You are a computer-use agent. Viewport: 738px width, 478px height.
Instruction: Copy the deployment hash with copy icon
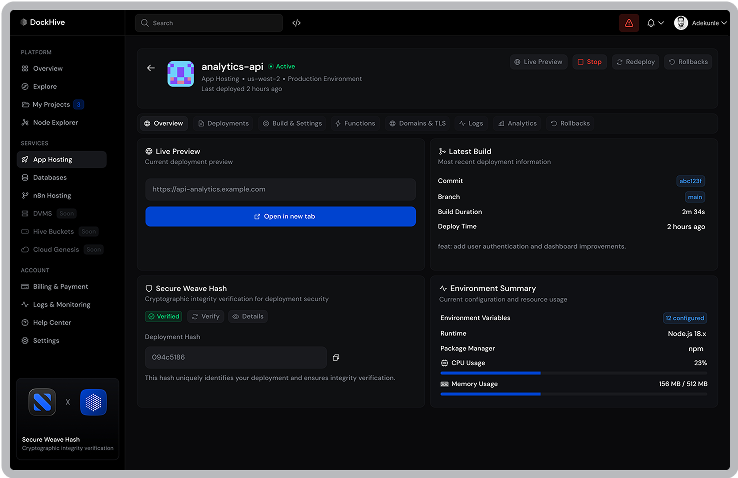click(336, 357)
